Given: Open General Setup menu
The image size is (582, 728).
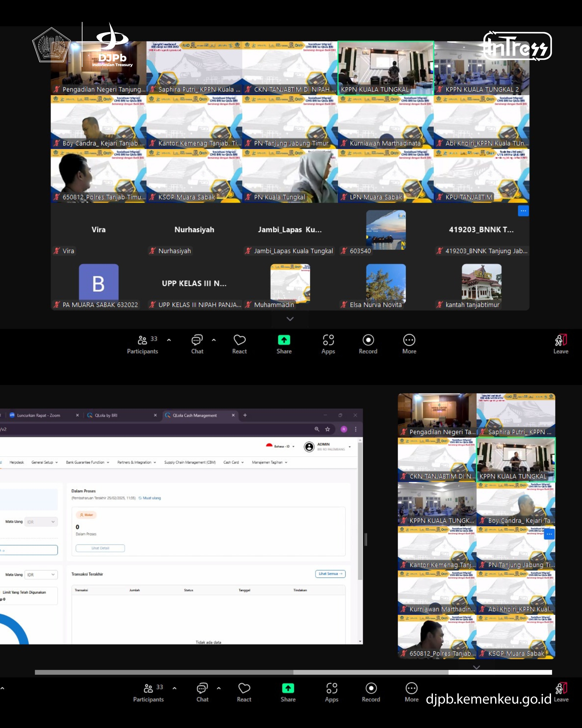Looking at the screenshot, I should point(44,462).
